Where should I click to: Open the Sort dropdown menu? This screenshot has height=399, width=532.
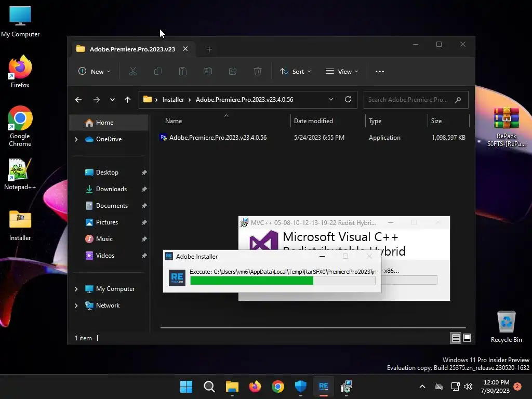click(295, 71)
